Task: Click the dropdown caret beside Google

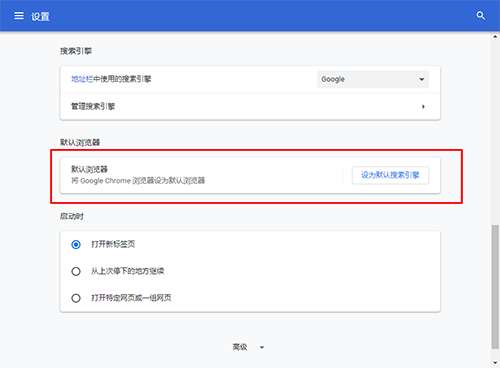Action: click(x=421, y=79)
